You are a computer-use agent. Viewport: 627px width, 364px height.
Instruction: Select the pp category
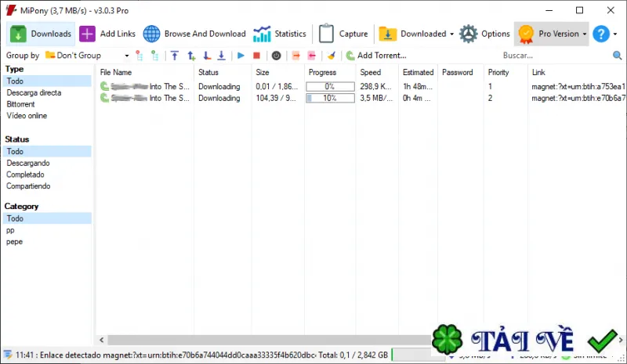[10, 231]
